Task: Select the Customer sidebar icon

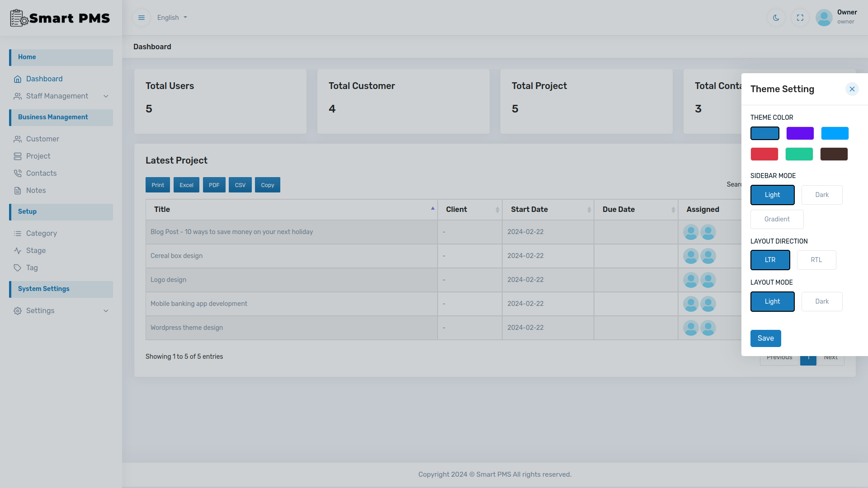Action: click(x=18, y=139)
